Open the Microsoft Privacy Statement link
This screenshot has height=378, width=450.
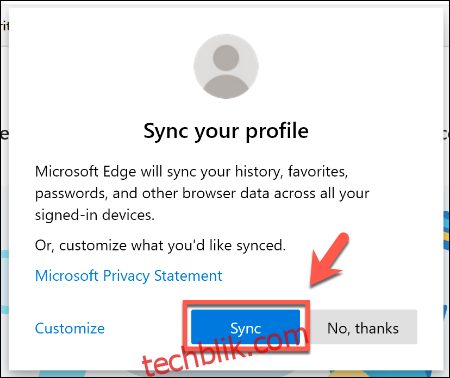[x=129, y=276]
